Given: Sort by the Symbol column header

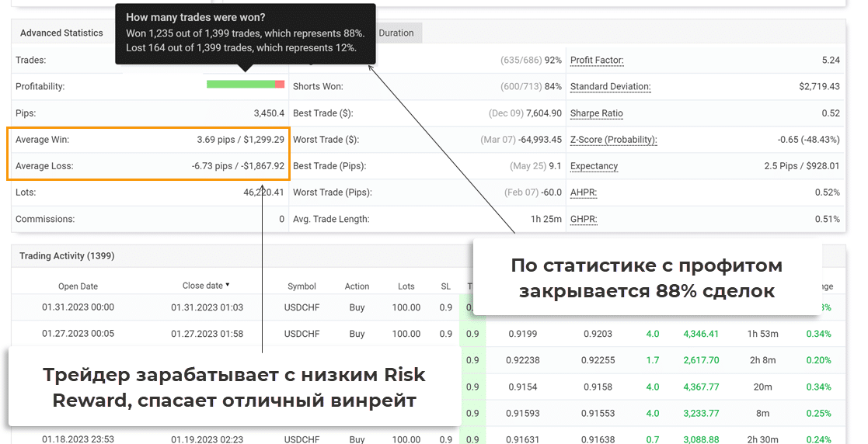Looking at the screenshot, I should click(x=302, y=286).
